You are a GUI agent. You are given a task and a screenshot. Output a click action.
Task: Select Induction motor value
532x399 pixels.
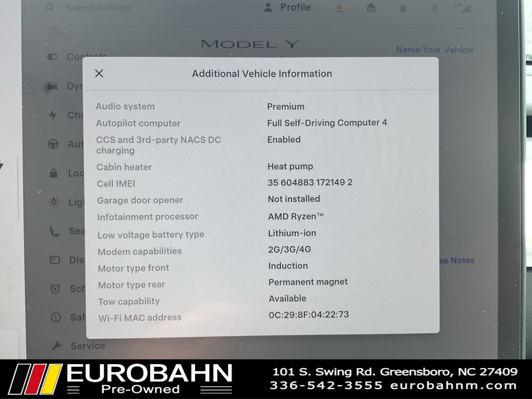(288, 266)
